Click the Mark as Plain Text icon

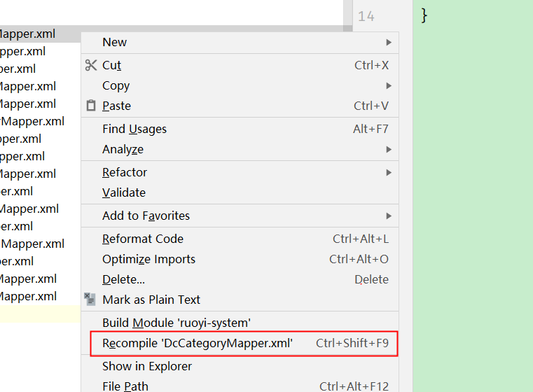90,300
